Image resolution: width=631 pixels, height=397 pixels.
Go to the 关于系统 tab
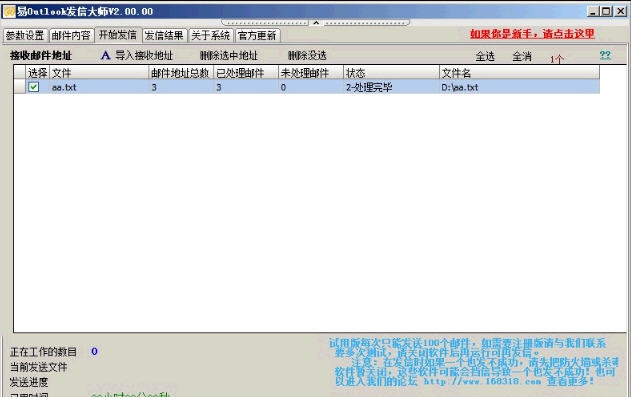(x=210, y=35)
